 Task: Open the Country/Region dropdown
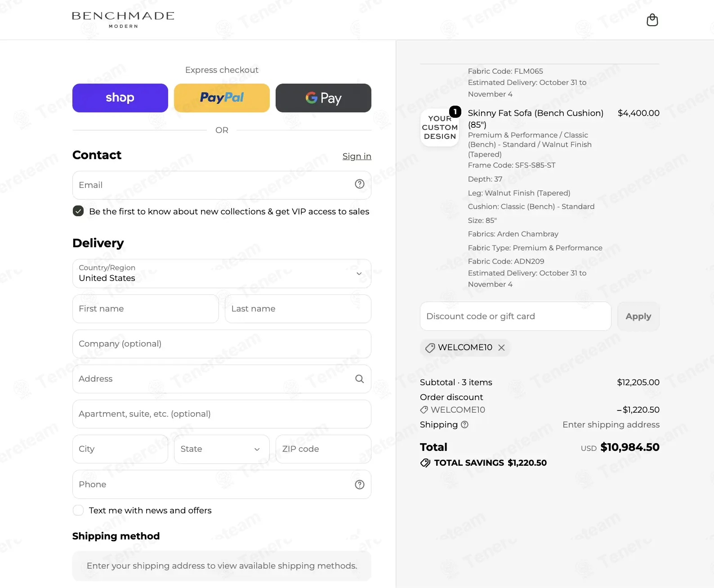pyautogui.click(x=222, y=273)
